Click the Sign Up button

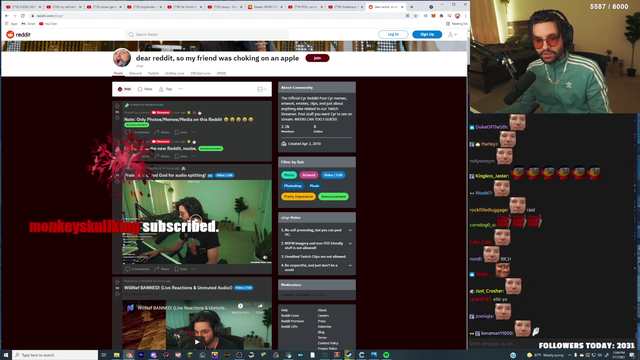click(x=427, y=34)
